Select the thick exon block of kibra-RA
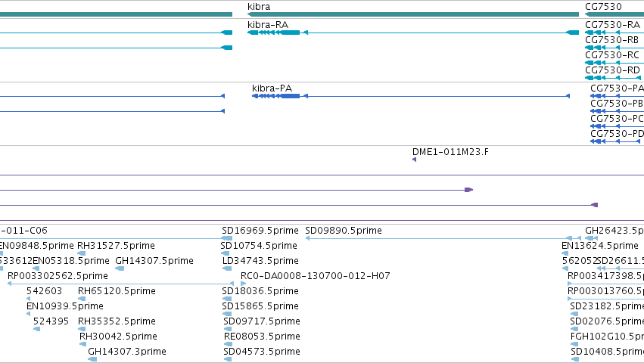The width and height of the screenshot is (644, 363). pyautogui.click(x=291, y=33)
